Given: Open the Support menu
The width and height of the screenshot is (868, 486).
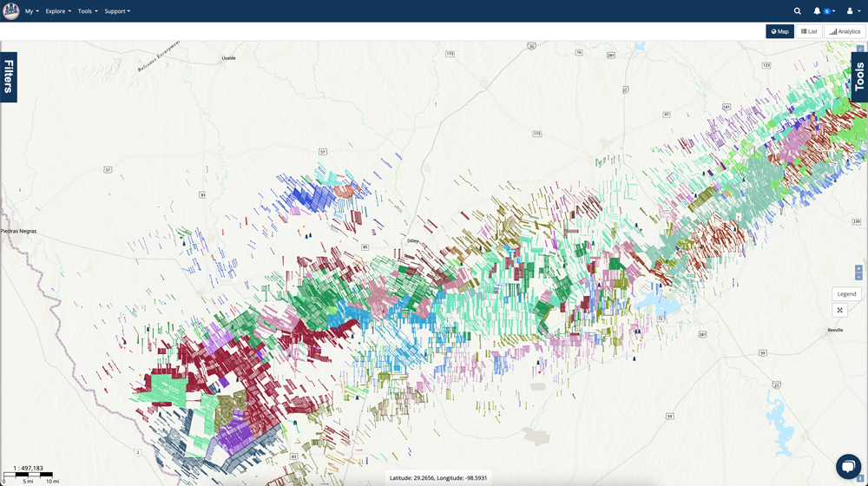Looking at the screenshot, I should click(x=117, y=11).
